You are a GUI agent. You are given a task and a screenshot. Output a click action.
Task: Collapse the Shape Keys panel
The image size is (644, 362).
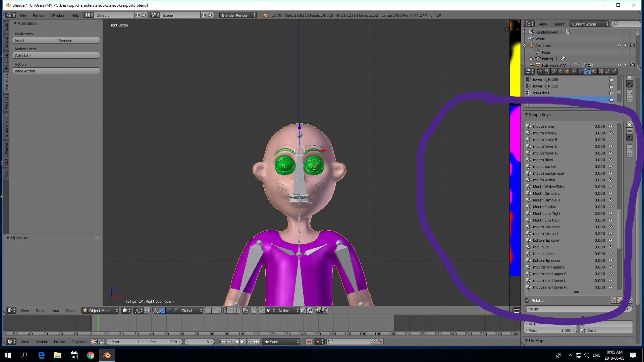(x=527, y=115)
